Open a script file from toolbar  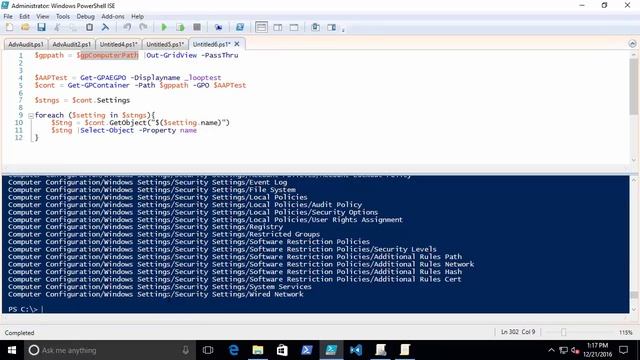coord(25,27)
